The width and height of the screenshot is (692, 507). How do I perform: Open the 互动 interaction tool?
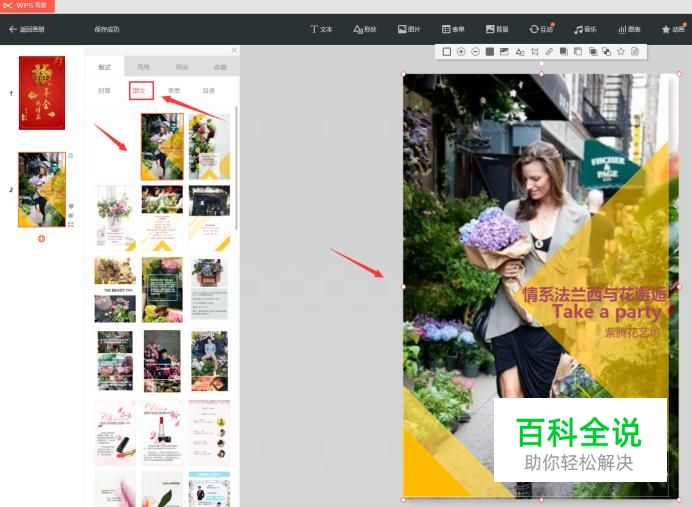tap(542, 29)
